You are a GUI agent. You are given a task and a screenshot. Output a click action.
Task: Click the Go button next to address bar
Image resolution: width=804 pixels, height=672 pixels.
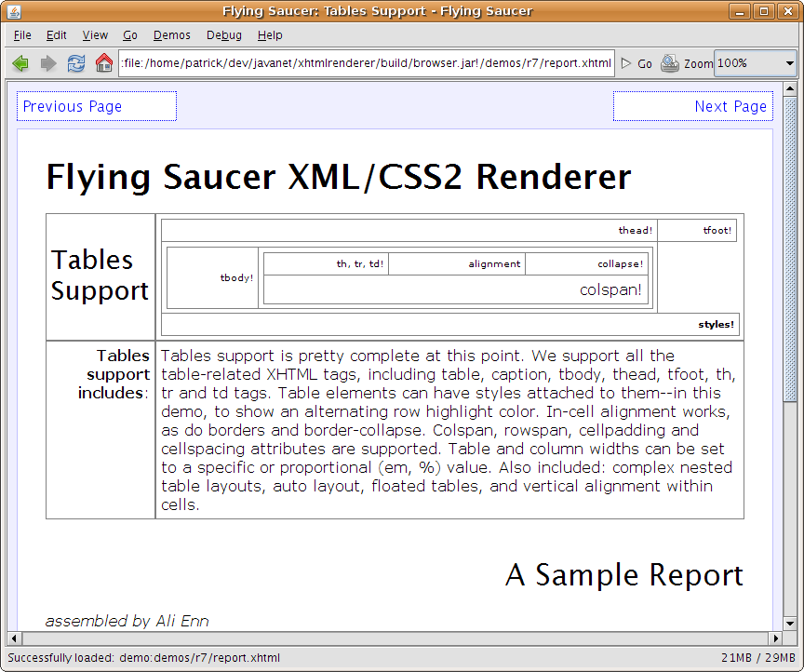pos(636,63)
